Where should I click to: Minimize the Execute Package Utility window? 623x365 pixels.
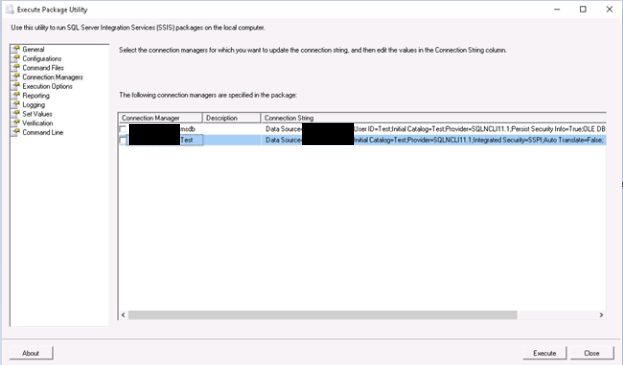tap(557, 9)
